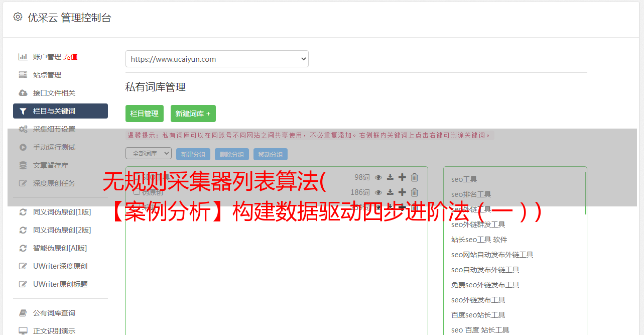Image resolution: width=644 pixels, height=335 pixels.
Task: Click the 186词 count label
Action: pos(360,192)
